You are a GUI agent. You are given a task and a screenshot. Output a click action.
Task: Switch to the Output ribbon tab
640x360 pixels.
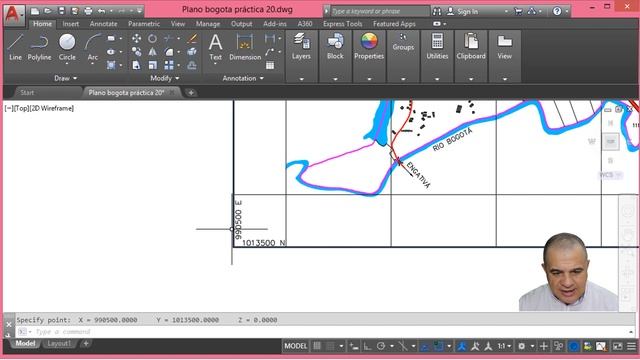[x=241, y=24]
